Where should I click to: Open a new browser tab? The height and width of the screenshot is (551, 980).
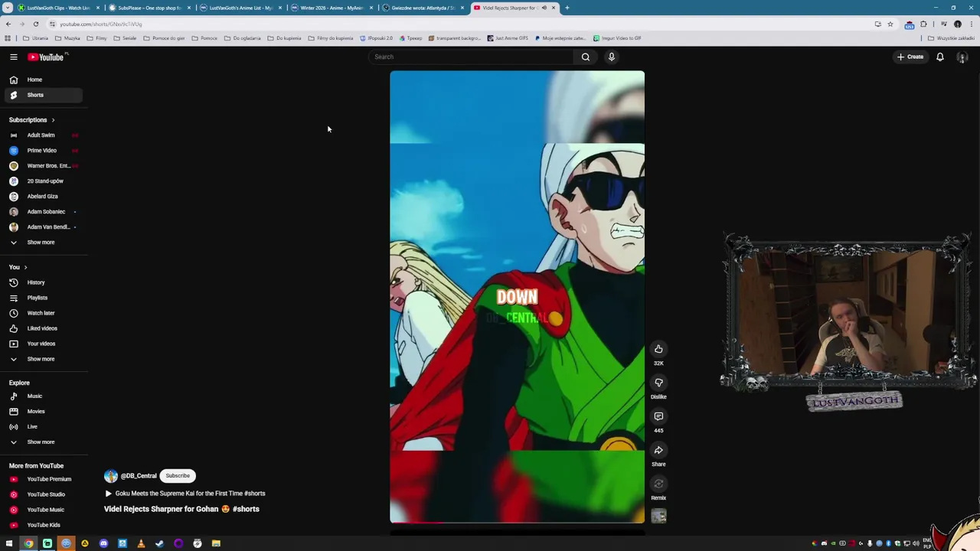(x=567, y=8)
